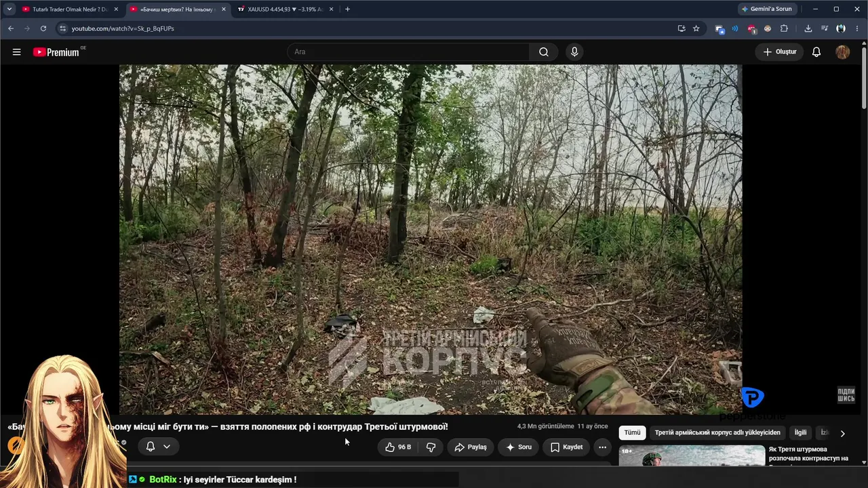Select the İlgili filter chip

[800, 432]
